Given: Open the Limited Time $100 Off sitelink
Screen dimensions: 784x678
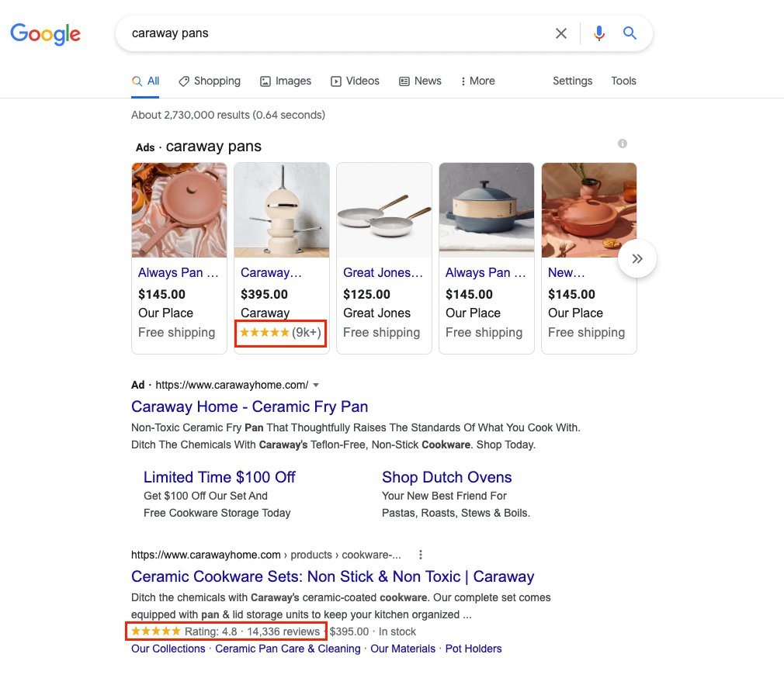Looking at the screenshot, I should (220, 477).
